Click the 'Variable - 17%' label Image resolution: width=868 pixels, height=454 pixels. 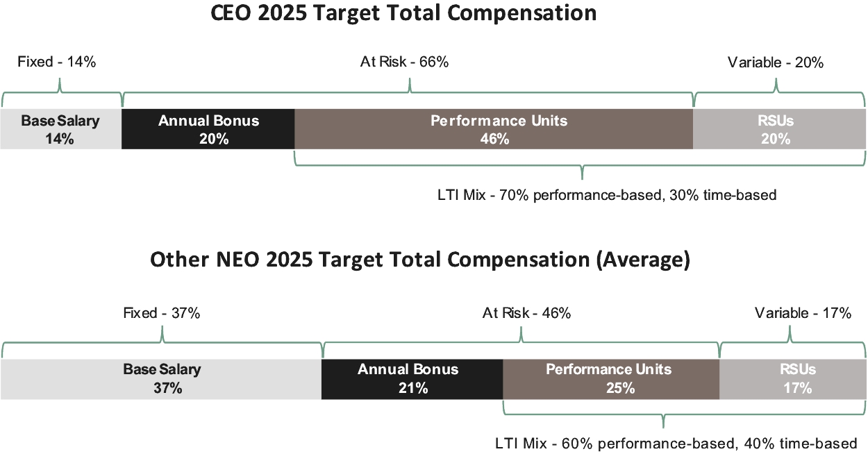point(803,313)
